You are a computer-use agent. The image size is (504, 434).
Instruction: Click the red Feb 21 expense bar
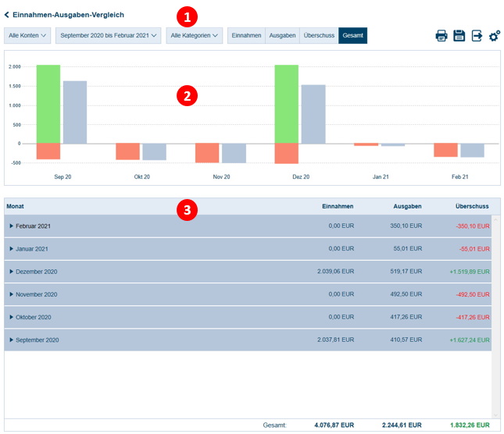tap(445, 150)
